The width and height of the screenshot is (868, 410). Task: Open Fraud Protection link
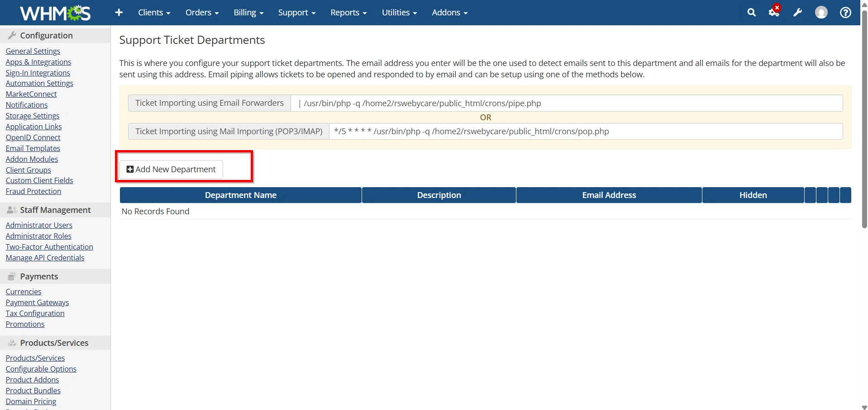33,191
